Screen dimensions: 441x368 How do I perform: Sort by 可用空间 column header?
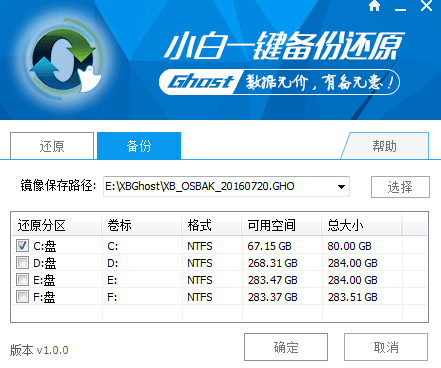pyautogui.click(x=281, y=226)
